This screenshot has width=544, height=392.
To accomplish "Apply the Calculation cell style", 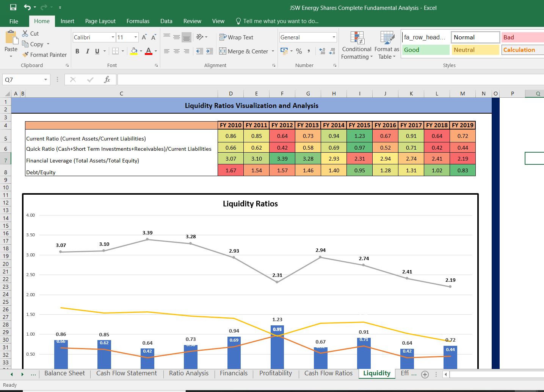I will (522, 50).
